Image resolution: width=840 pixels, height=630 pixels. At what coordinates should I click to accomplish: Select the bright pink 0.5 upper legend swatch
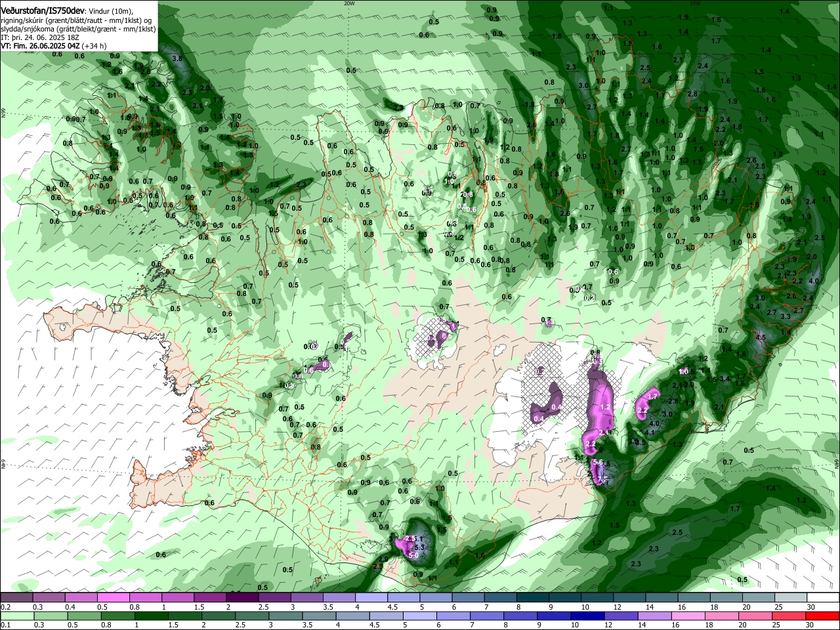pyautogui.click(x=113, y=597)
